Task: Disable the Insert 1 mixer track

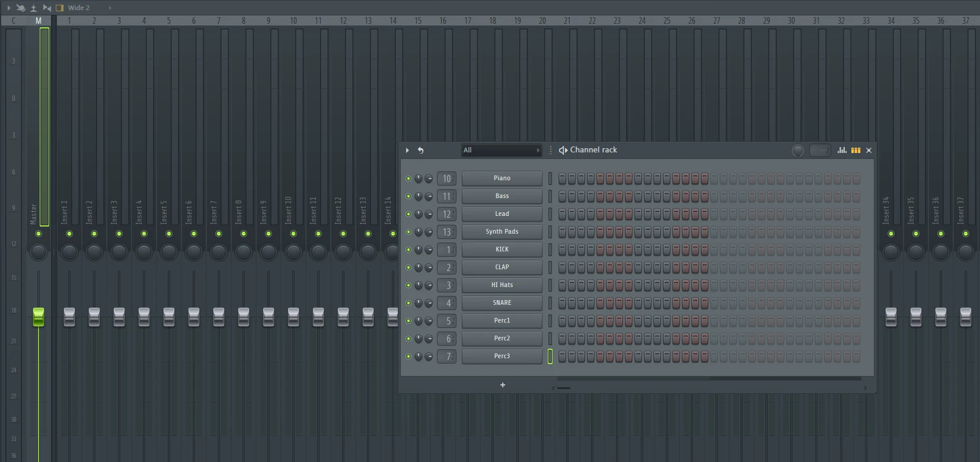Action: tap(69, 234)
